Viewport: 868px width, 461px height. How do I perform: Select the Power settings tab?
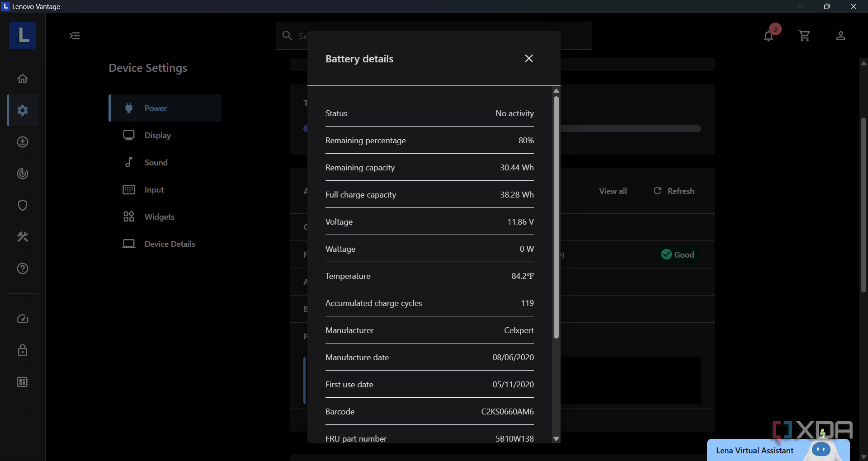[165, 108]
